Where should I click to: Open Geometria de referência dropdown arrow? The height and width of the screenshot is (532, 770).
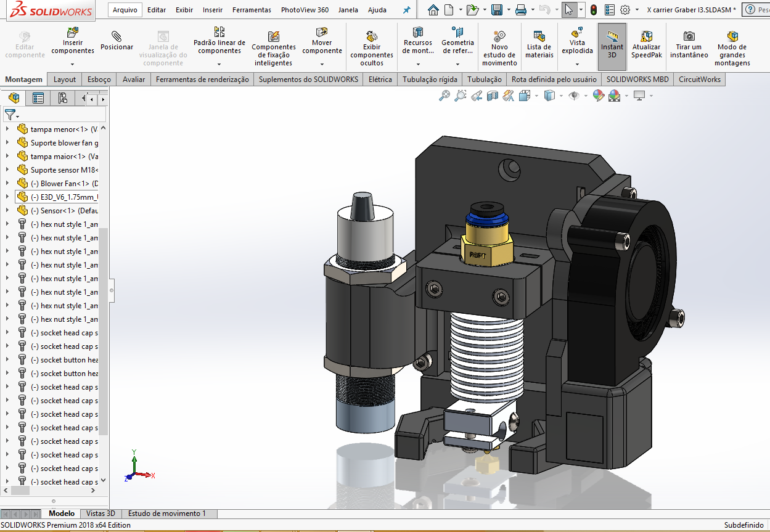click(457, 64)
